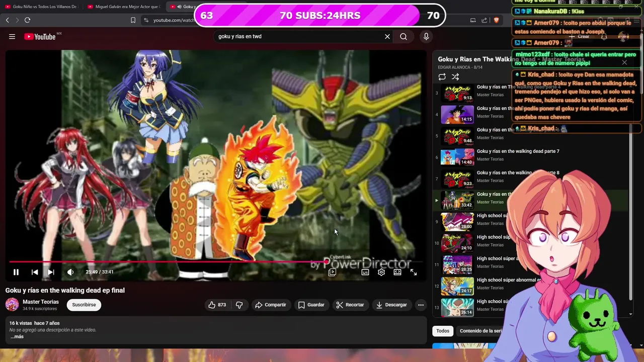View site information next to URL
The height and width of the screenshot is (362, 644).
click(x=146, y=20)
